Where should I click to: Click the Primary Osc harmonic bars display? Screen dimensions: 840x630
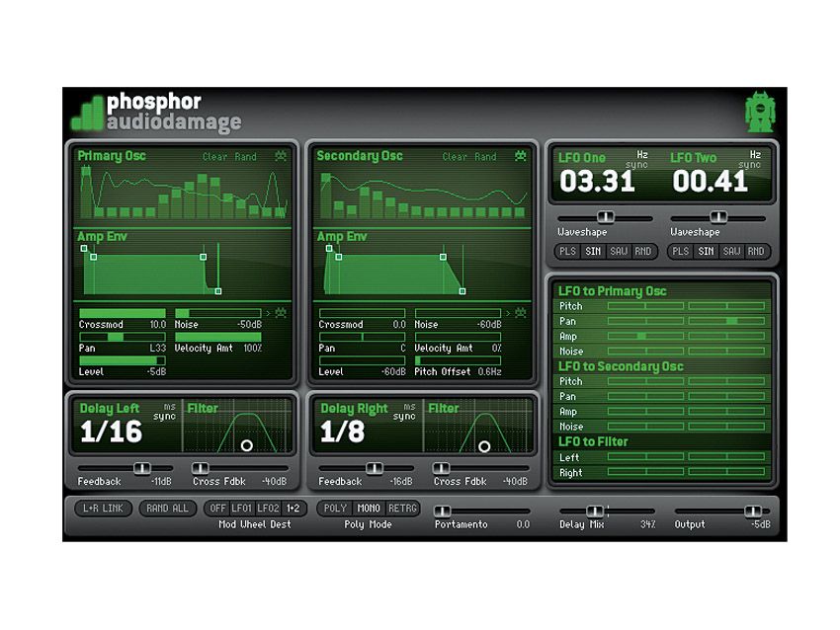(x=183, y=193)
